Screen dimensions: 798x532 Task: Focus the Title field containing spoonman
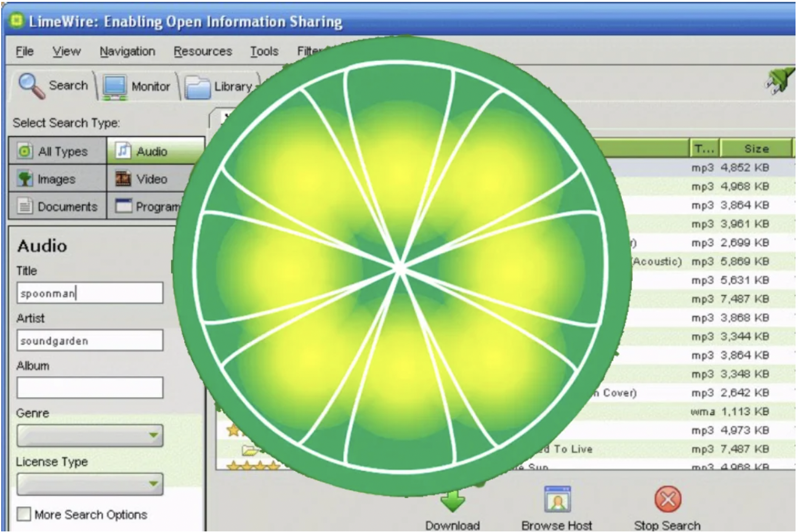point(90,293)
